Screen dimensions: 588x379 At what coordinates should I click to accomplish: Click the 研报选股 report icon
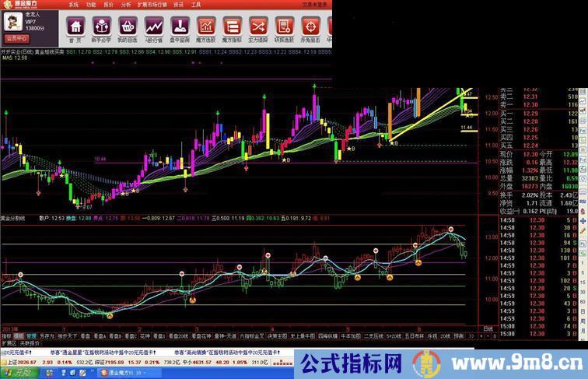tap(284, 29)
